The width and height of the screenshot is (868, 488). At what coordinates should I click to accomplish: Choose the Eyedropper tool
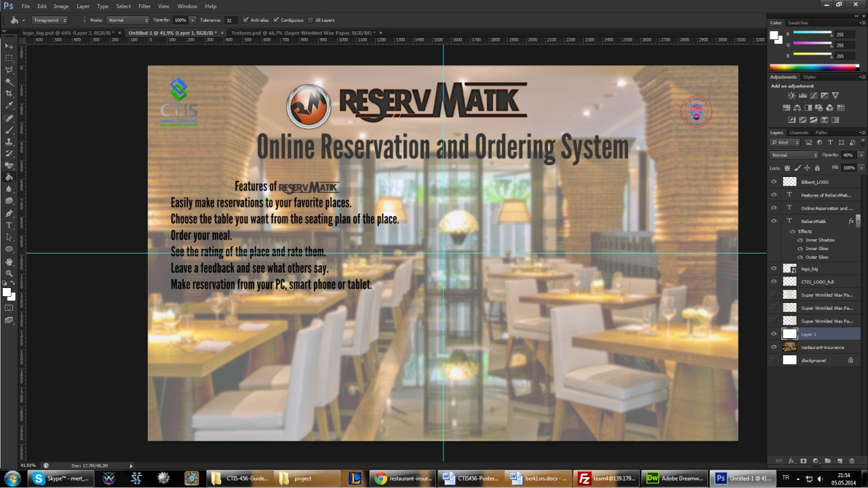click(9, 106)
